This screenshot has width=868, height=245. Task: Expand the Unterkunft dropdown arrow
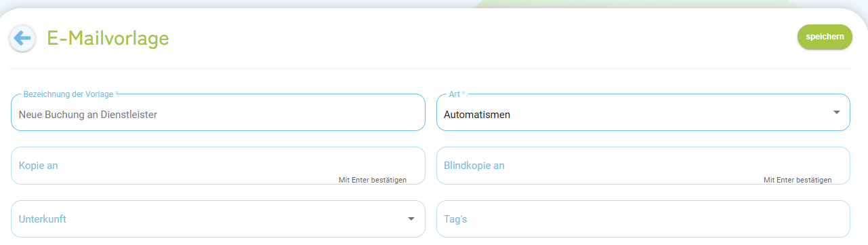coord(411,219)
